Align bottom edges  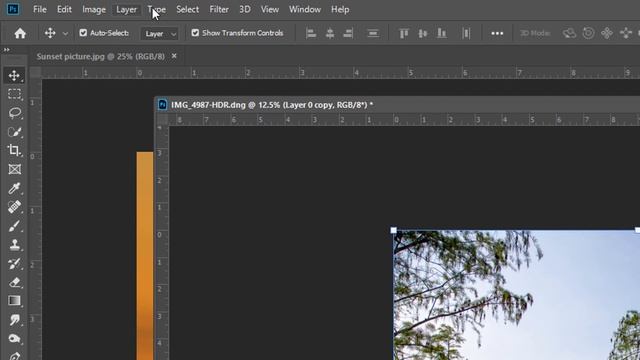coord(442,33)
